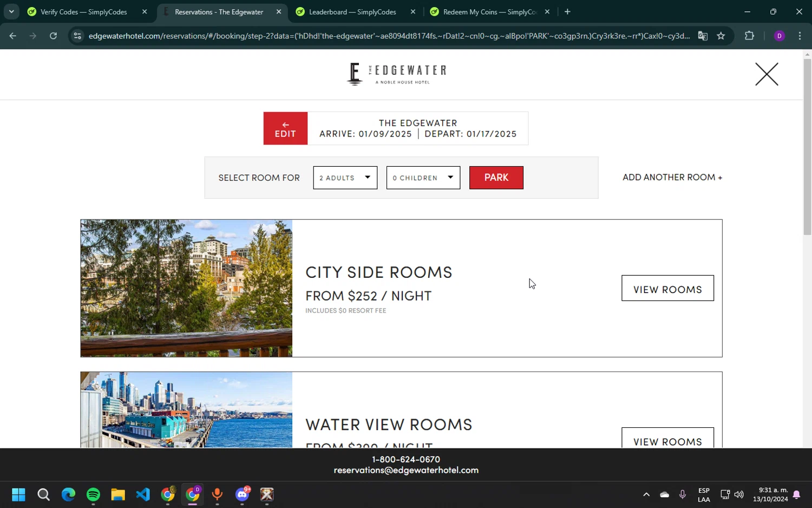The width and height of the screenshot is (812, 508).
Task: Click the red EDIT button
Action: point(285,128)
